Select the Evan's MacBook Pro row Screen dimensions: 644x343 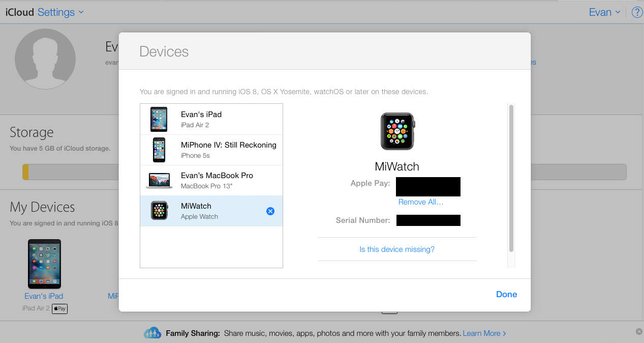pyautogui.click(x=211, y=180)
